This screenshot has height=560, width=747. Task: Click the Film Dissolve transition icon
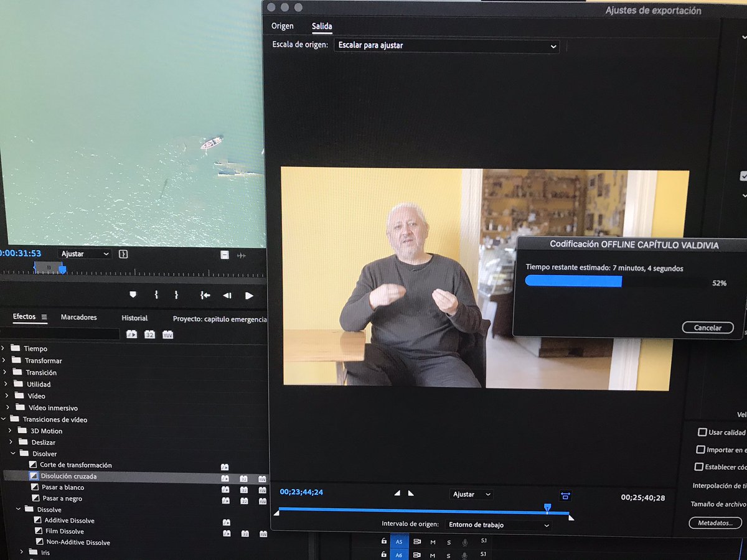coord(39,531)
